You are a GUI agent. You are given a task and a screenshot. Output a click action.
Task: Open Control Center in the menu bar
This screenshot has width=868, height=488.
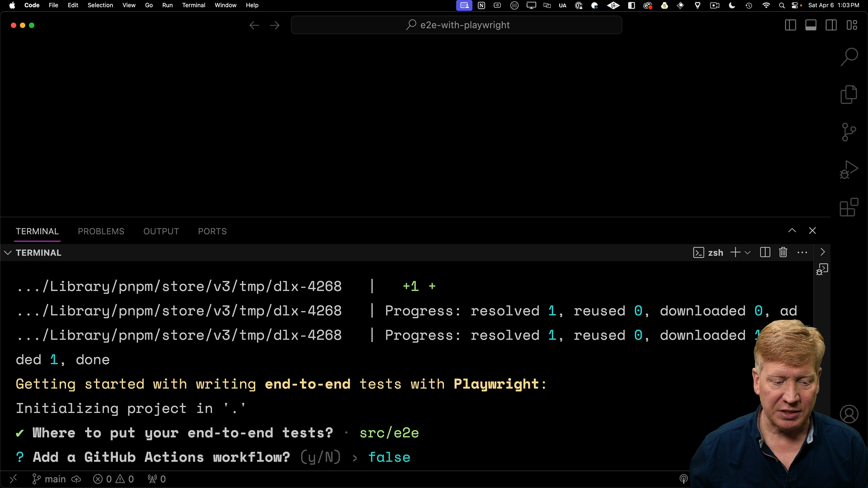point(795,5)
